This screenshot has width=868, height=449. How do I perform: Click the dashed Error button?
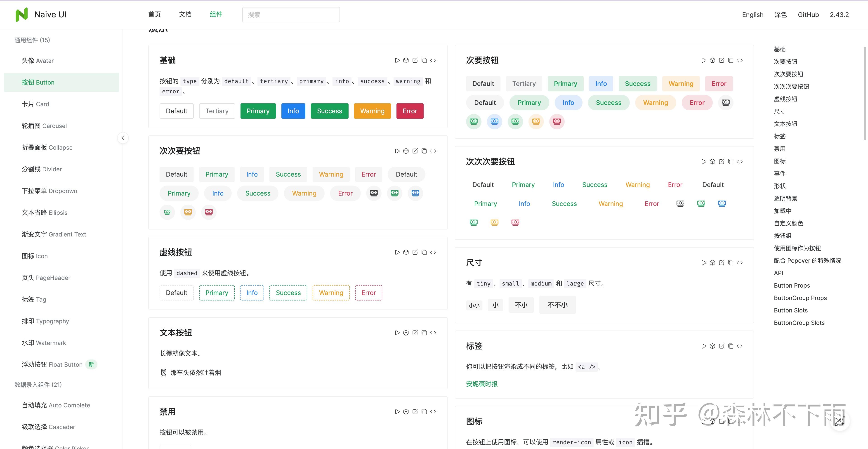(368, 293)
